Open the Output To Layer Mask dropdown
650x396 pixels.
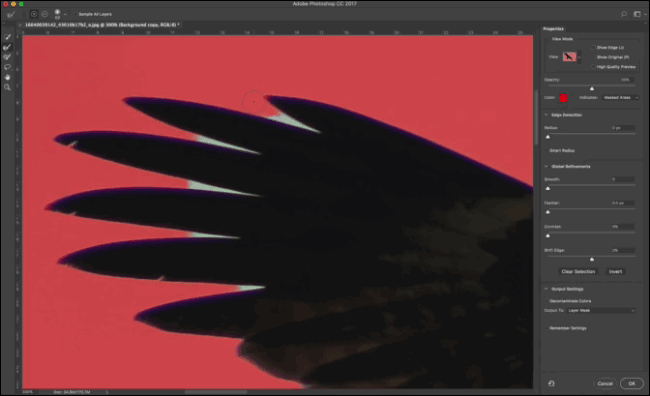[x=601, y=311]
